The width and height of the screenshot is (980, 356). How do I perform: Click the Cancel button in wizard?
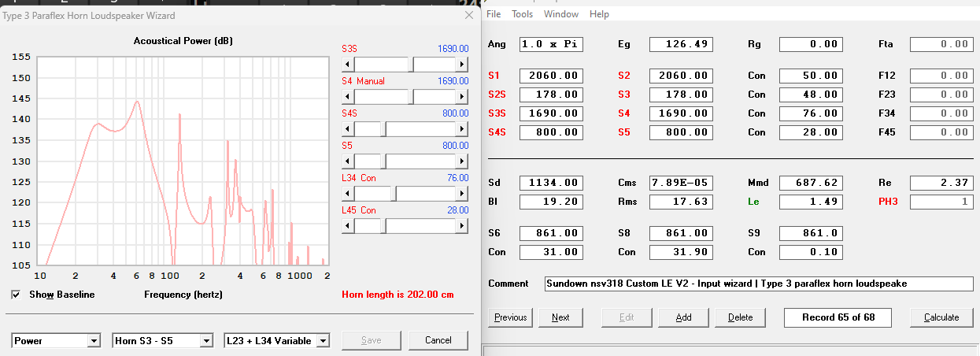(x=438, y=340)
